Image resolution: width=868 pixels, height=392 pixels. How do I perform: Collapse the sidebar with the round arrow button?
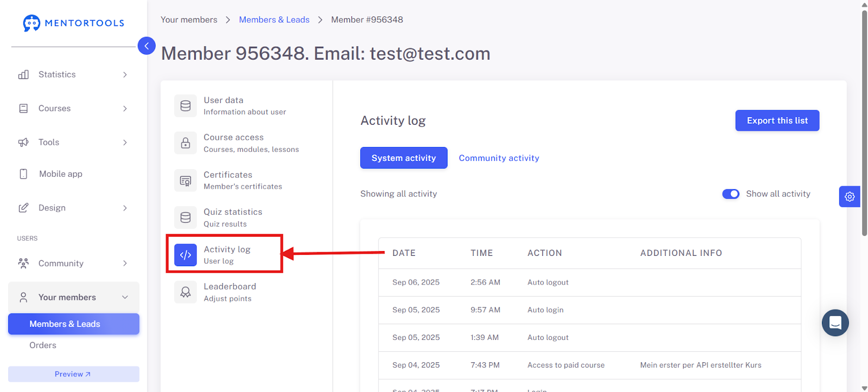[146, 46]
